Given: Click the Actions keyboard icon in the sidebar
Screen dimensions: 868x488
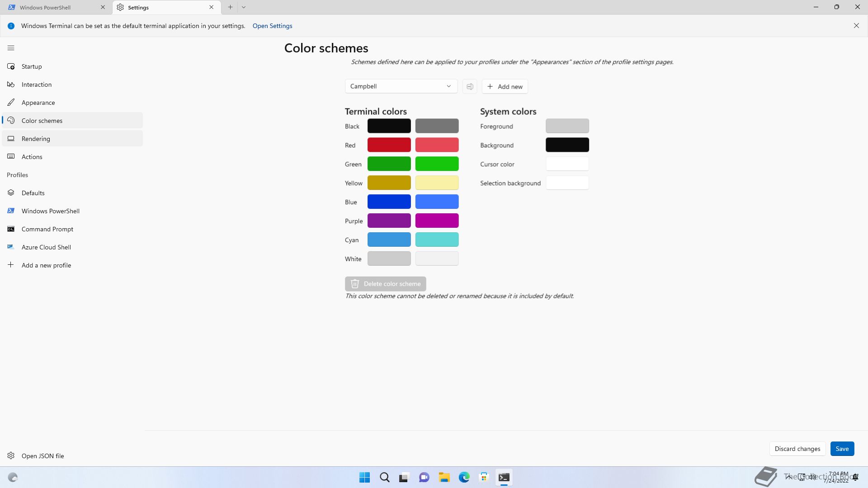Looking at the screenshot, I should coord(11,157).
